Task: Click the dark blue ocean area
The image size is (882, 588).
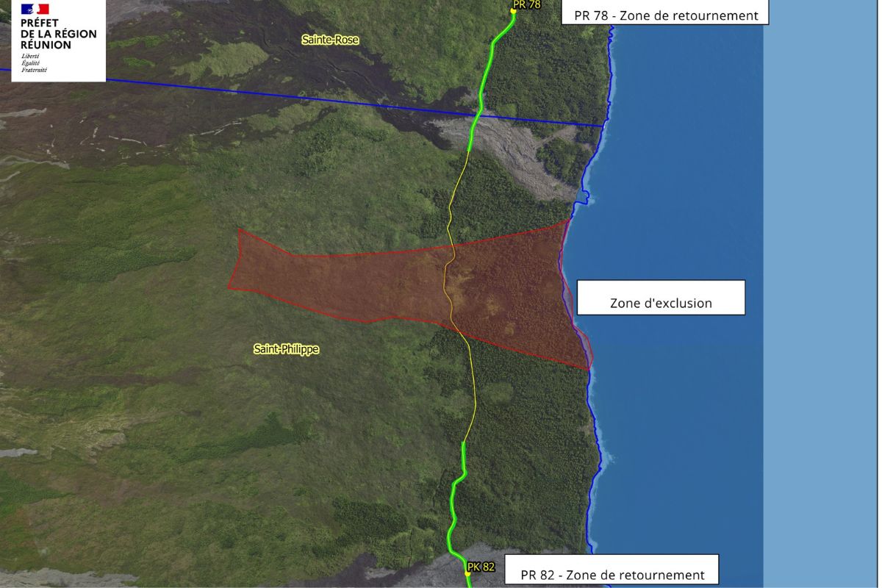Action: point(676,184)
